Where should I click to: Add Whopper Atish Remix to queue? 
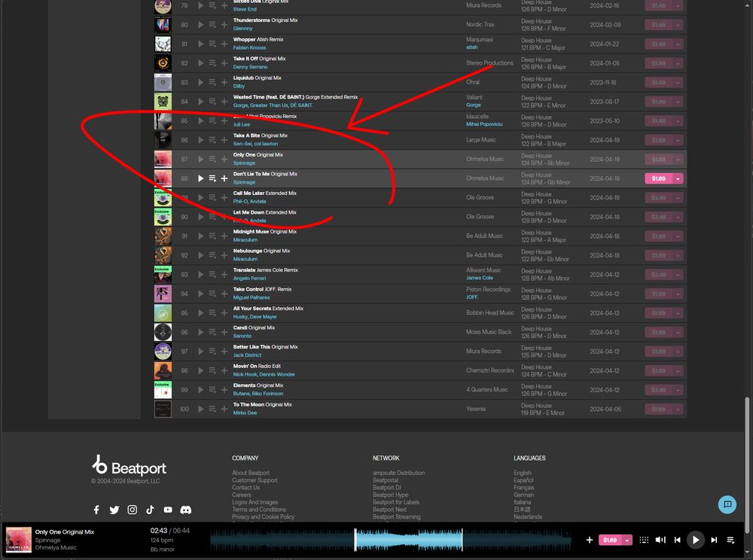212,44
